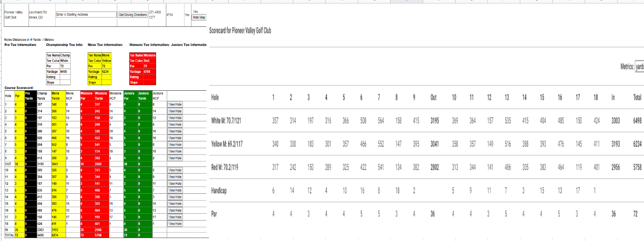The width and height of the screenshot is (644, 241).
Task: Click the Get Driving Directions button
Action: pyautogui.click(x=133, y=15)
